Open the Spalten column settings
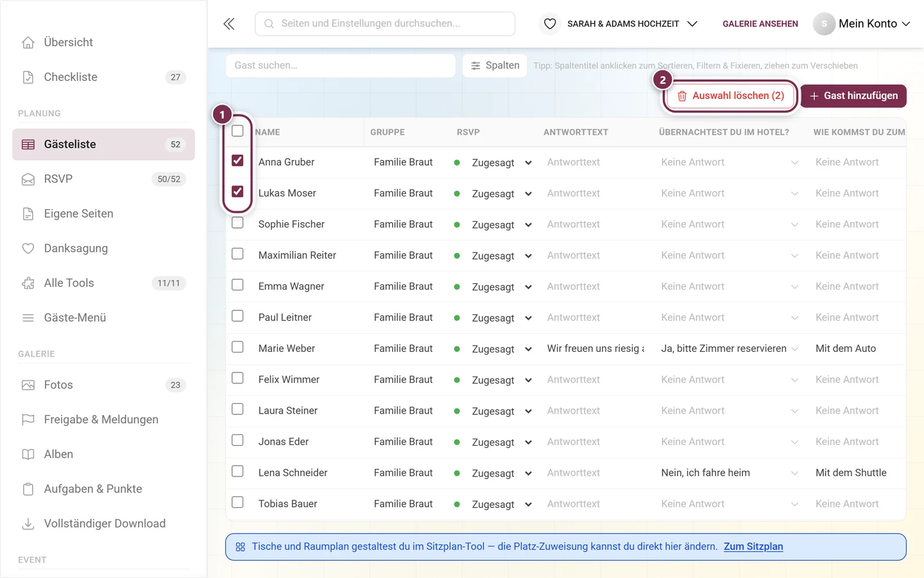Image resolution: width=924 pixels, height=578 pixels. pos(495,66)
